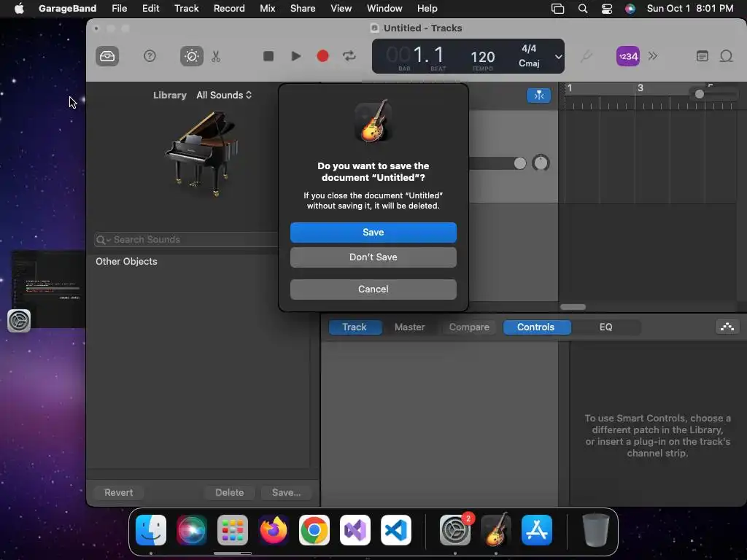The width and height of the screenshot is (747, 560).
Task: Open the search magnifier options menu
Action: point(103,239)
